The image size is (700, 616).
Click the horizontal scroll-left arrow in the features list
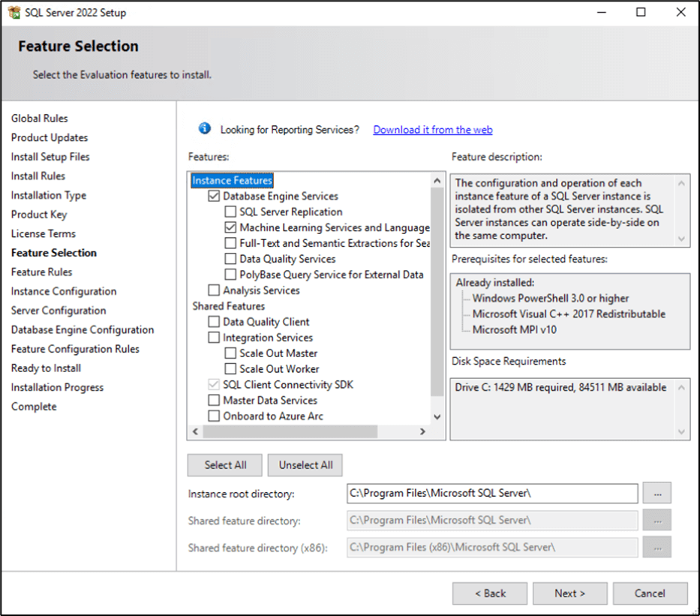point(195,431)
